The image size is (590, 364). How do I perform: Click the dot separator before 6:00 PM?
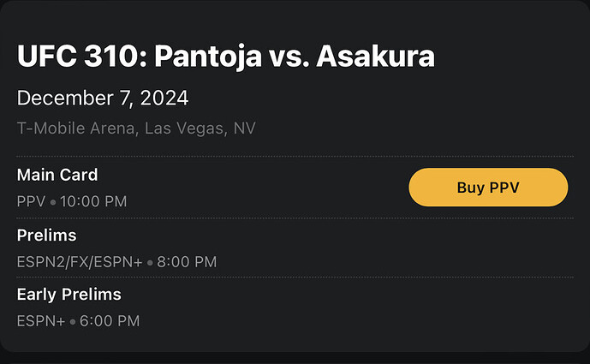pos(71,323)
